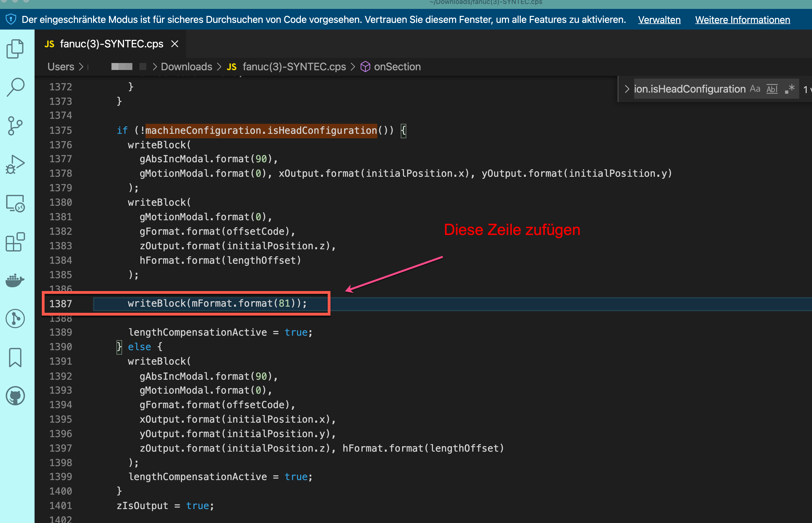Expand the replace field in find widget
Image resolution: width=812 pixels, height=523 pixels.
(627, 89)
